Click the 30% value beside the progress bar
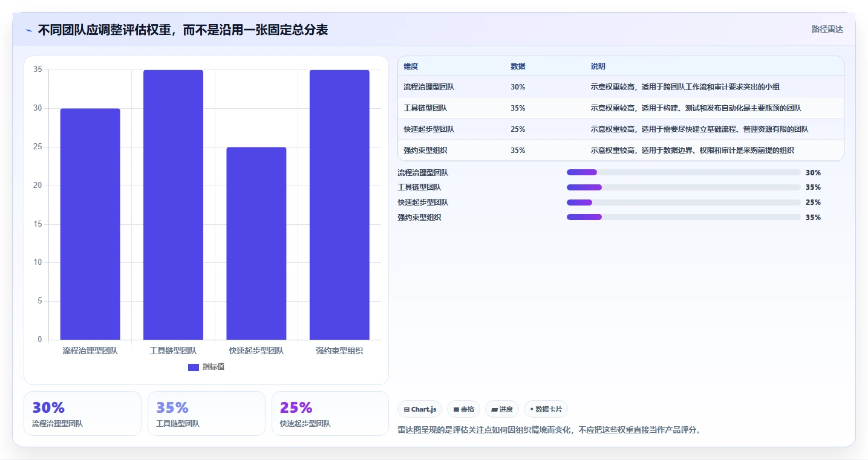 pos(813,173)
